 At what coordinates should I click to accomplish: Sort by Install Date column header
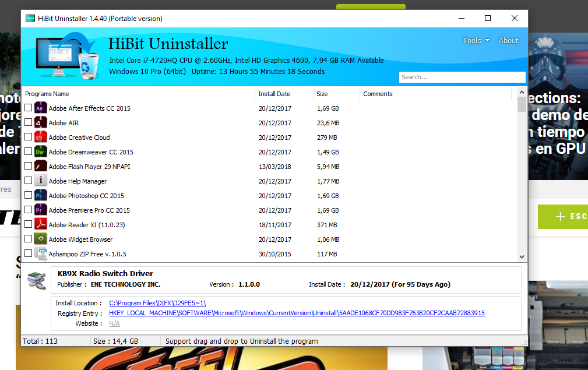[x=284, y=94]
